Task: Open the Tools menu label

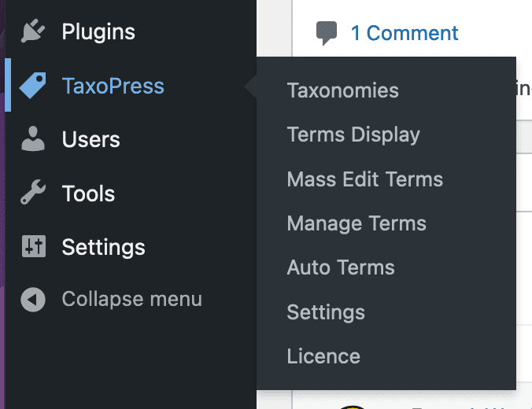Action: click(88, 193)
